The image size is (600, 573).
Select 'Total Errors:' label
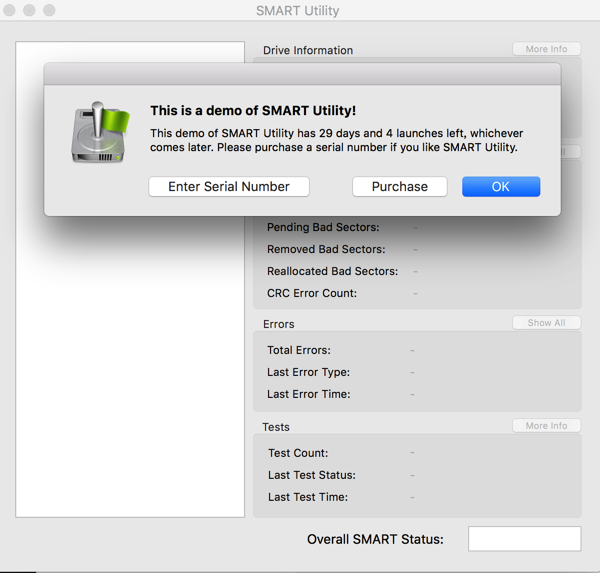click(299, 350)
